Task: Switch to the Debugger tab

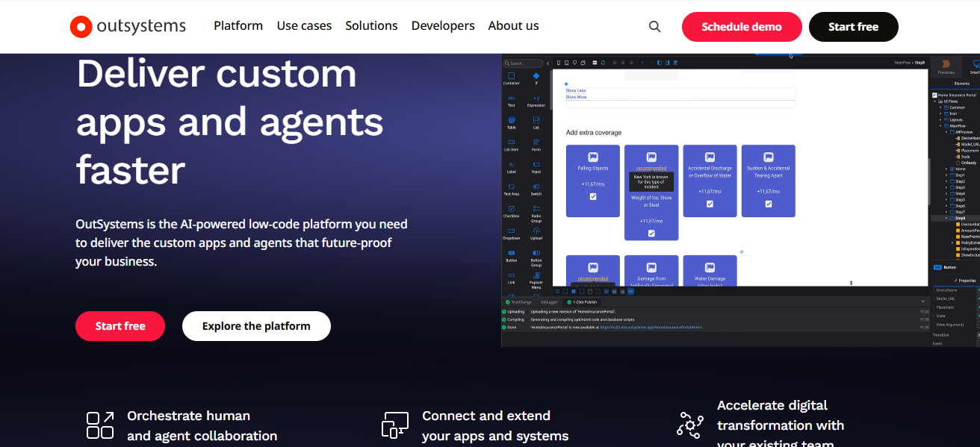Action: point(549,301)
